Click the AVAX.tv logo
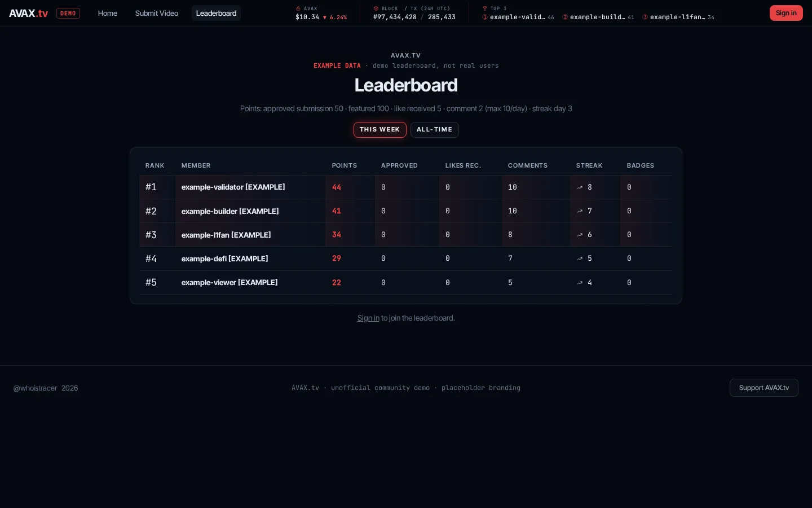 [x=29, y=13]
